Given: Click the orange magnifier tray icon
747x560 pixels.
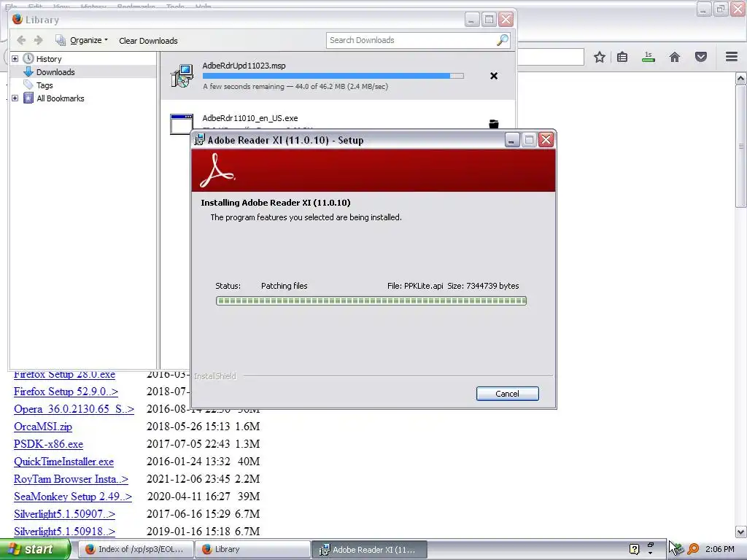Looking at the screenshot, I should pos(693,549).
